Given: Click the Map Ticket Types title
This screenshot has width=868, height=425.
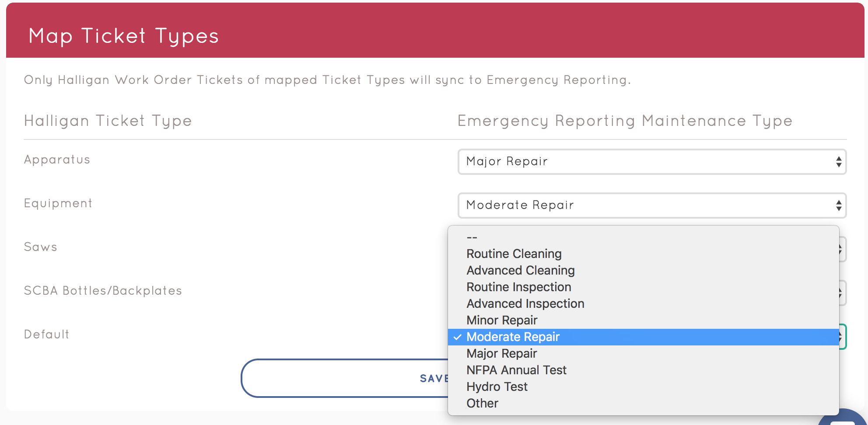Looking at the screenshot, I should click(124, 36).
